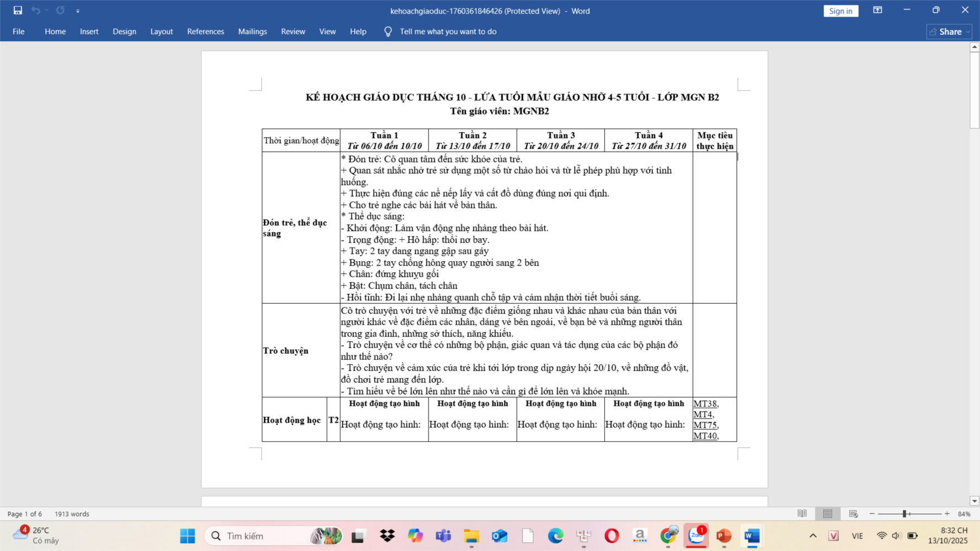980x551 pixels.
Task: Open the Design ribbon tab
Action: click(124, 31)
